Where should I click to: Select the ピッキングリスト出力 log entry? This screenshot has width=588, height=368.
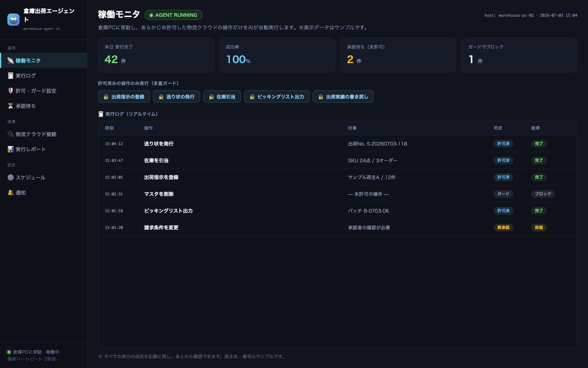(338, 211)
